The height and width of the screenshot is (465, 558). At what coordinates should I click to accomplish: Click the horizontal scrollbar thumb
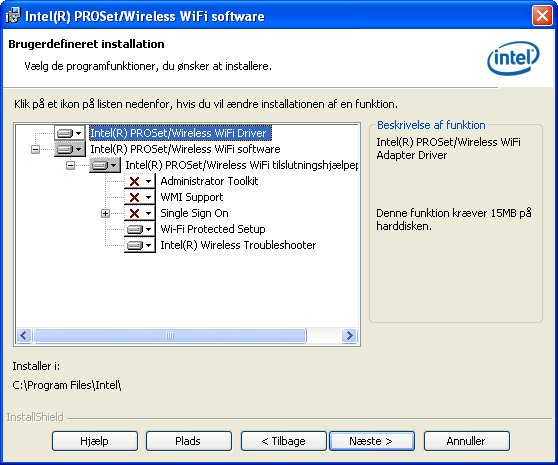pos(170,335)
